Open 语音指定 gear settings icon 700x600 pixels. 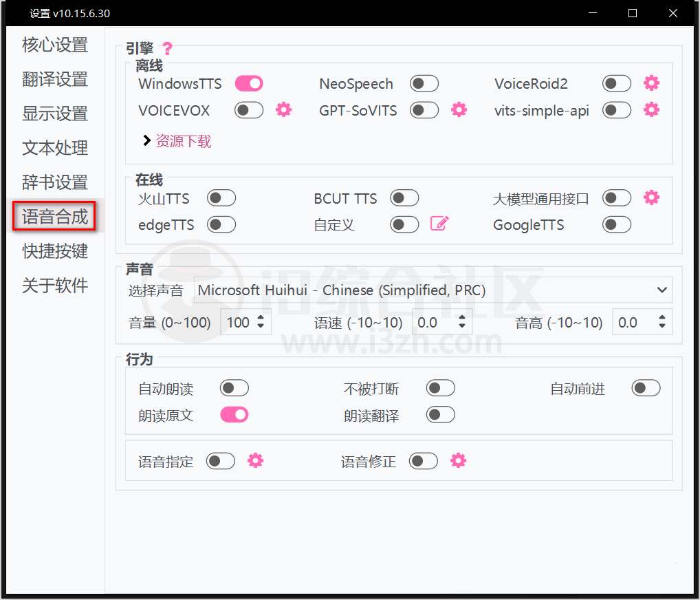tap(255, 460)
